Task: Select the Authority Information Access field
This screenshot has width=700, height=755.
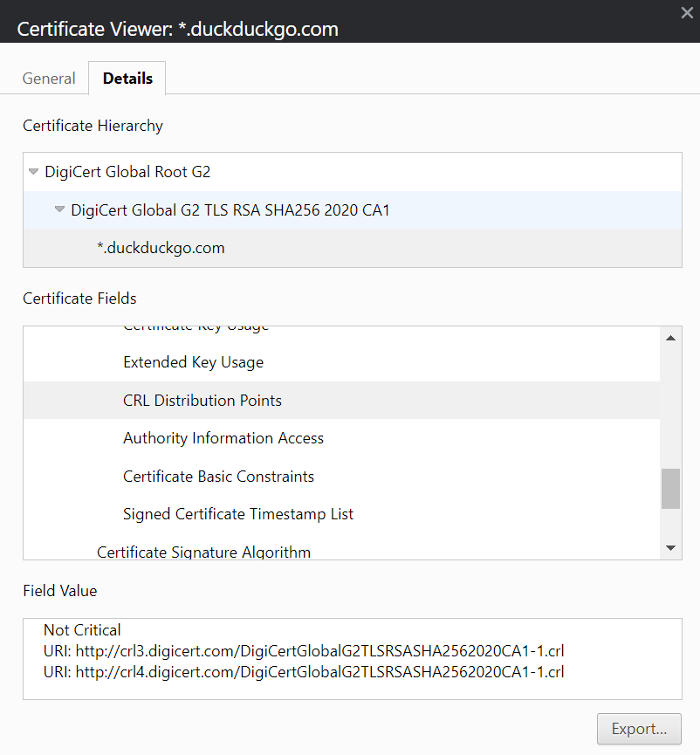Action: point(341,438)
